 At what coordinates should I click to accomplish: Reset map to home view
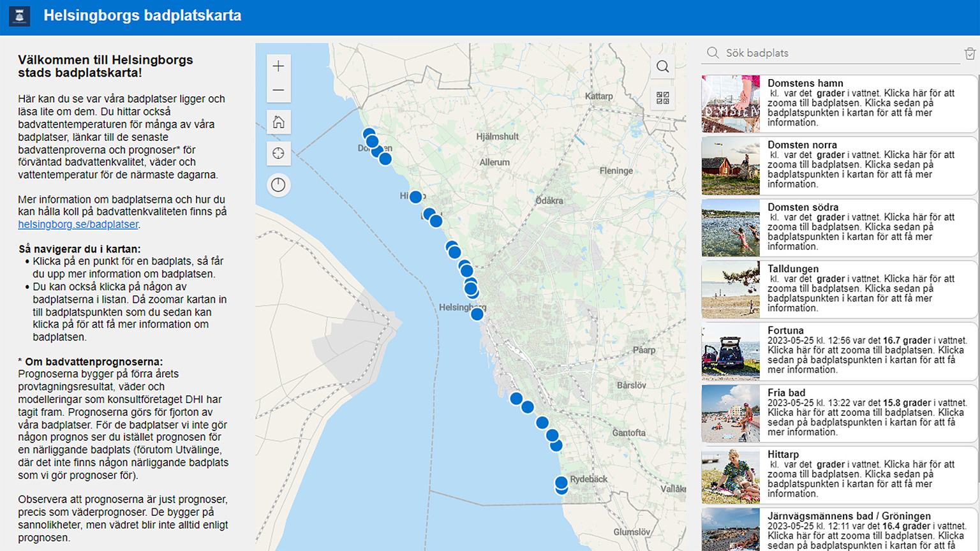pos(278,122)
